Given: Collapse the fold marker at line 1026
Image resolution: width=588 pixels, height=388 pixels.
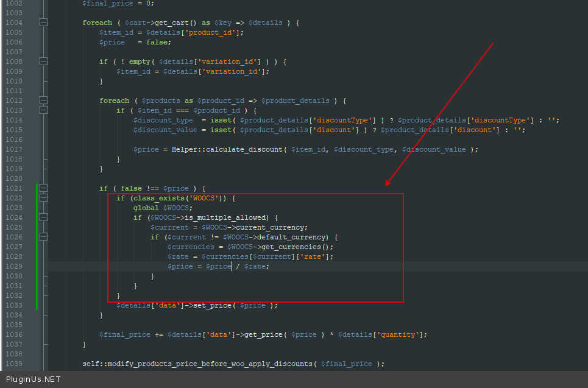Looking at the screenshot, I should (x=43, y=237).
